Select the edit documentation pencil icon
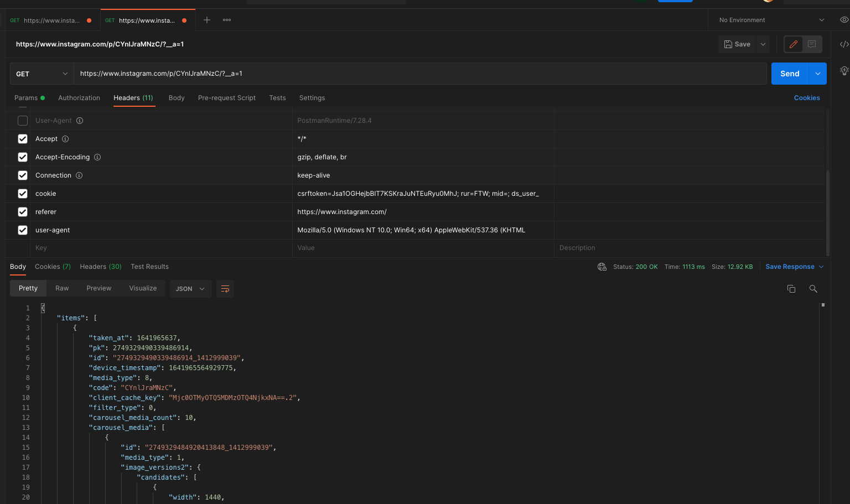Screen dimensions: 850x504 click(793, 44)
